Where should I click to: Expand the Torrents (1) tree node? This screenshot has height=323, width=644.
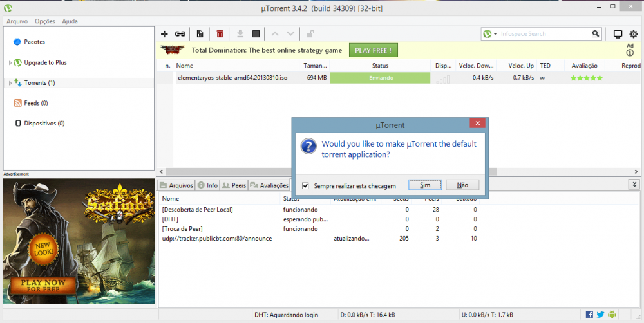coord(10,83)
